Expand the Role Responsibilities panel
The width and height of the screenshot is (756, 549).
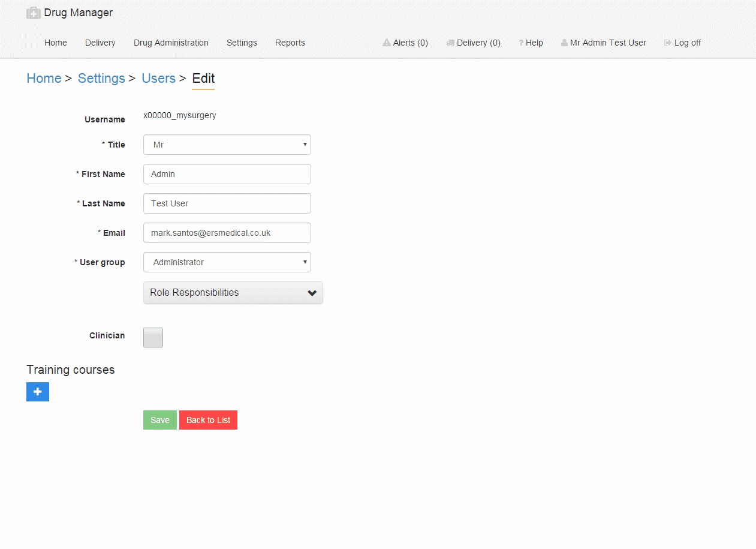tap(233, 293)
